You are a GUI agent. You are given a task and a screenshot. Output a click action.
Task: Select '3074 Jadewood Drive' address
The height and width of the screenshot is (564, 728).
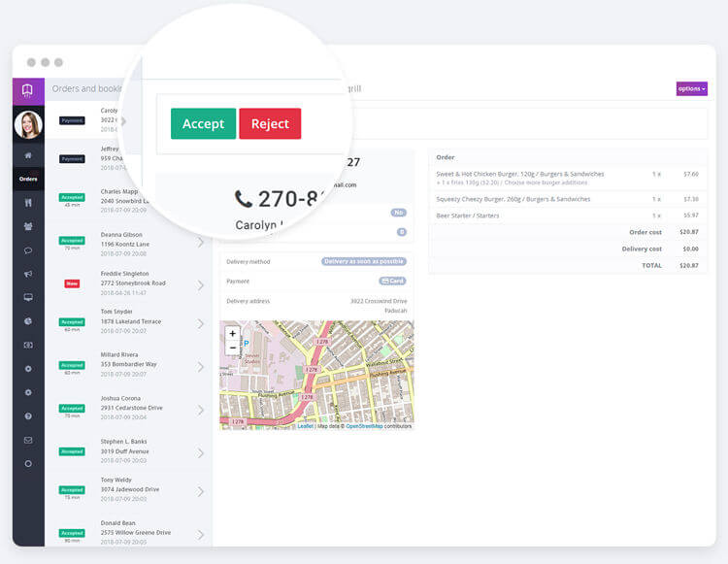tap(130, 489)
